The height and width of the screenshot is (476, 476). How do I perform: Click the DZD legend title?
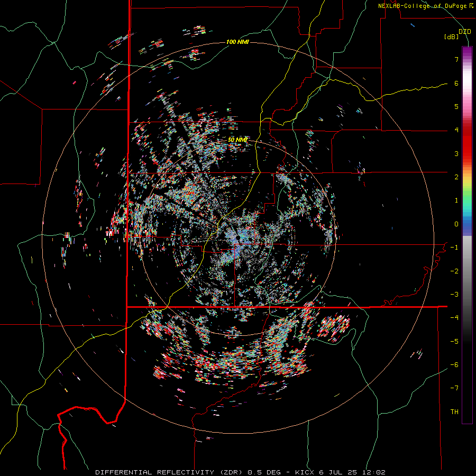pos(464,32)
